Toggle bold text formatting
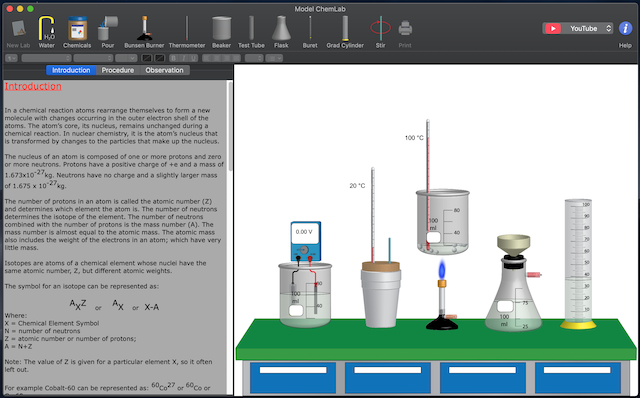This screenshot has width=640, height=398. pos(173,58)
